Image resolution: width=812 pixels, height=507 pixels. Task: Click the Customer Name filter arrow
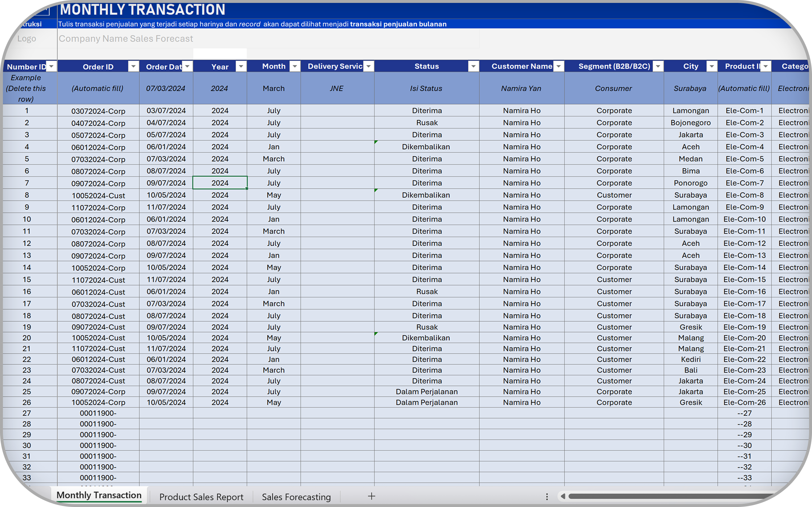(559, 66)
